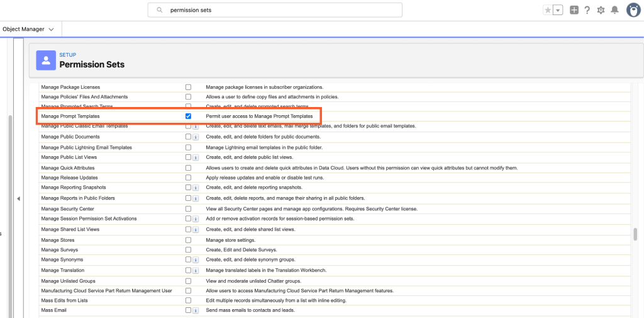Open the help question mark icon
The image size is (644, 318).
coord(587,10)
